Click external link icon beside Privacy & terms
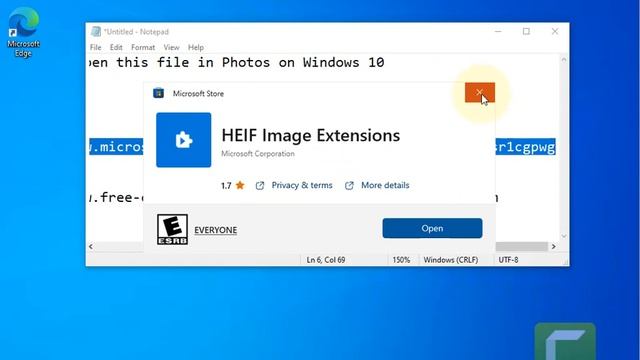Viewport: 640px width, 360px height. click(260, 186)
